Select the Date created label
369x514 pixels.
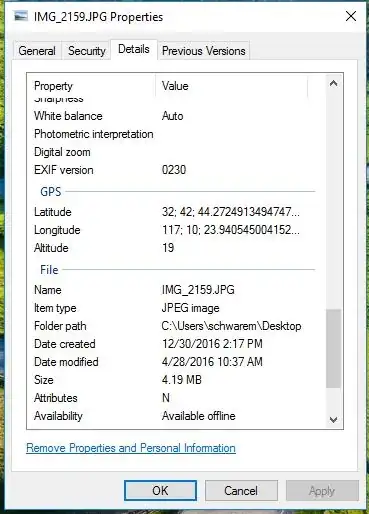tap(65, 344)
